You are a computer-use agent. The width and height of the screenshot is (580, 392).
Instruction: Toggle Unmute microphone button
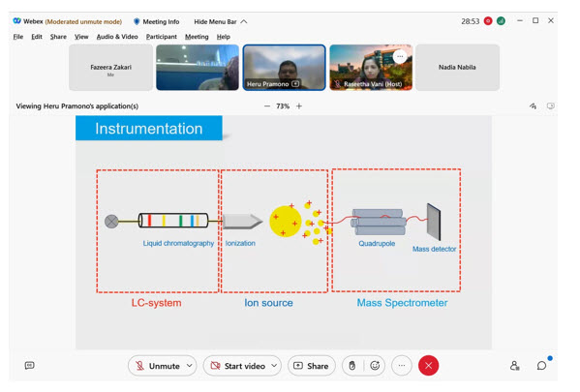[x=157, y=366]
